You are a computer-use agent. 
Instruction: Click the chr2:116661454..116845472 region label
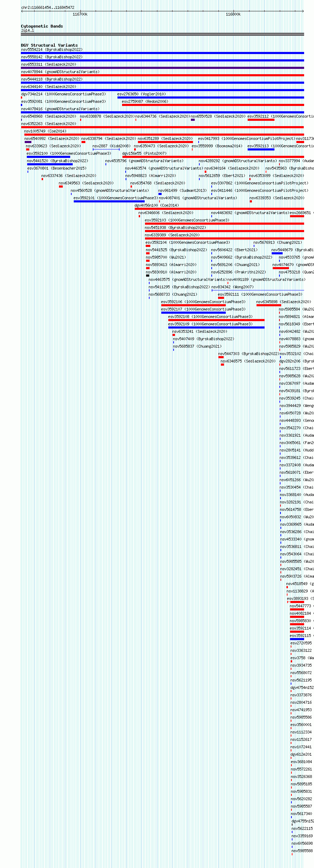[x=48, y=7]
